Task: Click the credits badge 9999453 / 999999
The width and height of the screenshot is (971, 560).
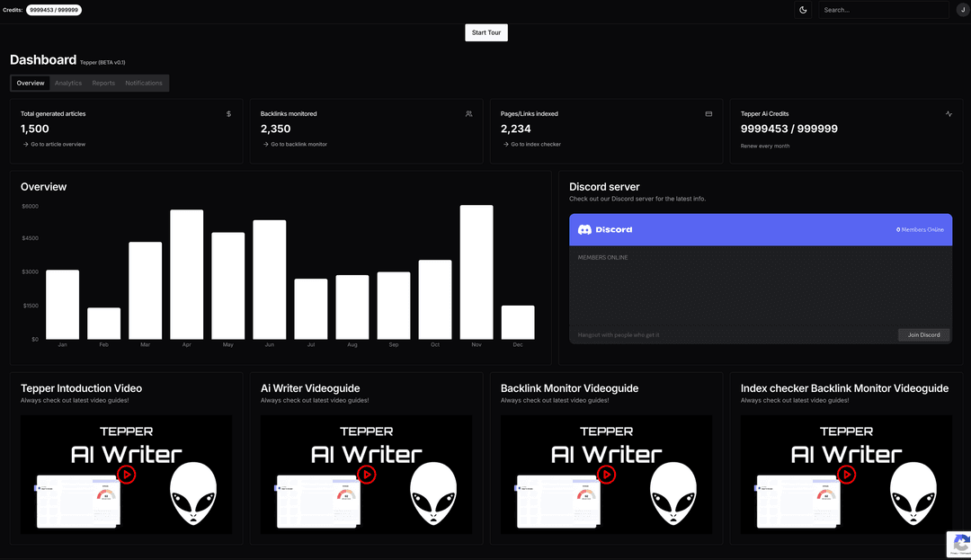Action: pyautogui.click(x=54, y=10)
